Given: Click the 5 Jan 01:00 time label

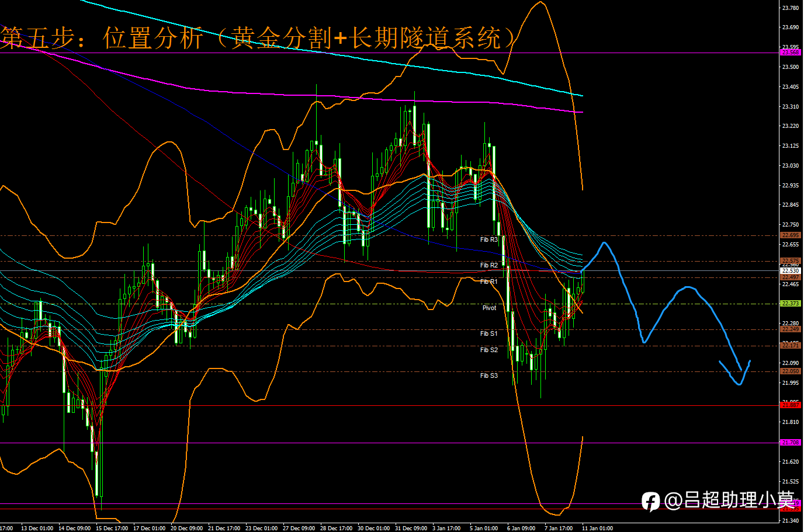Looking at the screenshot, I should (484, 528).
